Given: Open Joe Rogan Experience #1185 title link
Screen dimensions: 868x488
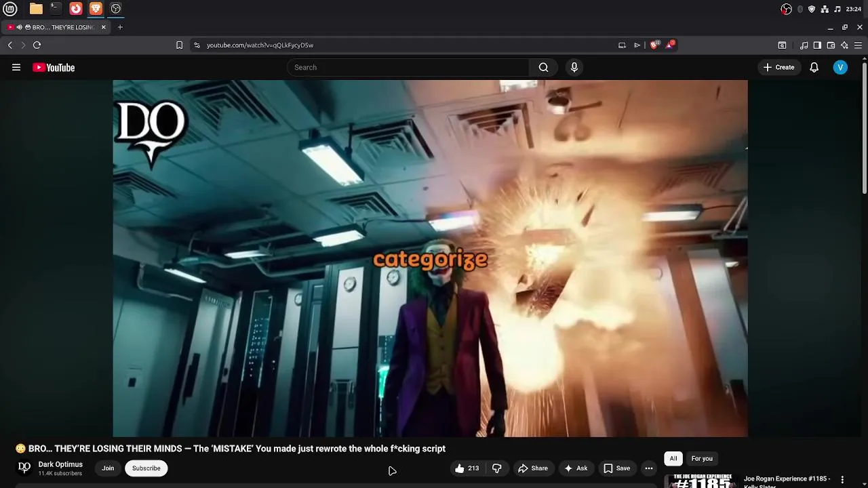Looking at the screenshot, I should pos(787,481).
